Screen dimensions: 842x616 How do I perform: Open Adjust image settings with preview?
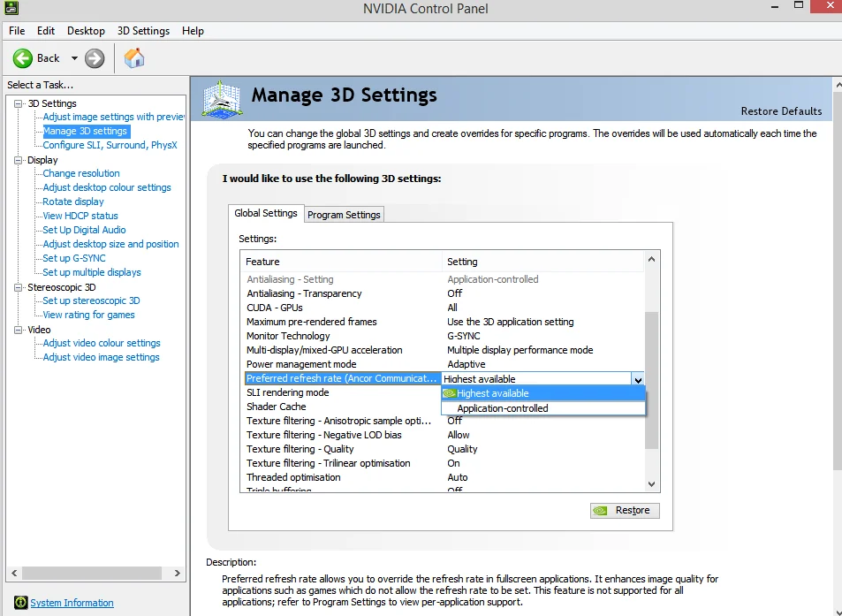click(x=113, y=117)
